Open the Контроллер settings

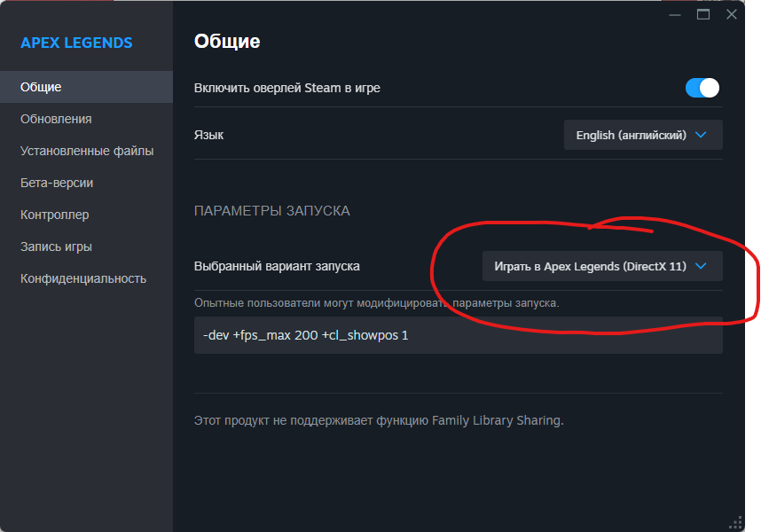pos(54,215)
